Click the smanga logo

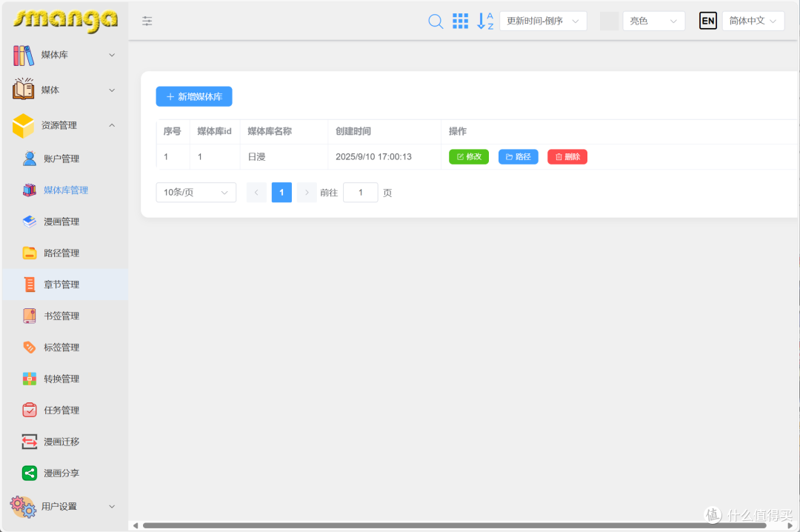coord(65,21)
